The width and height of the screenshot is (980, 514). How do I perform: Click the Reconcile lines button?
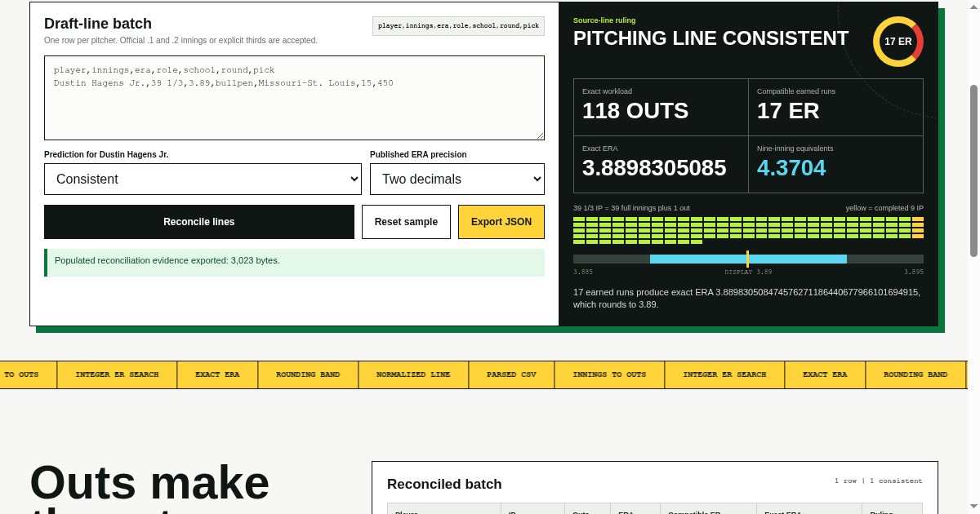pyautogui.click(x=199, y=222)
